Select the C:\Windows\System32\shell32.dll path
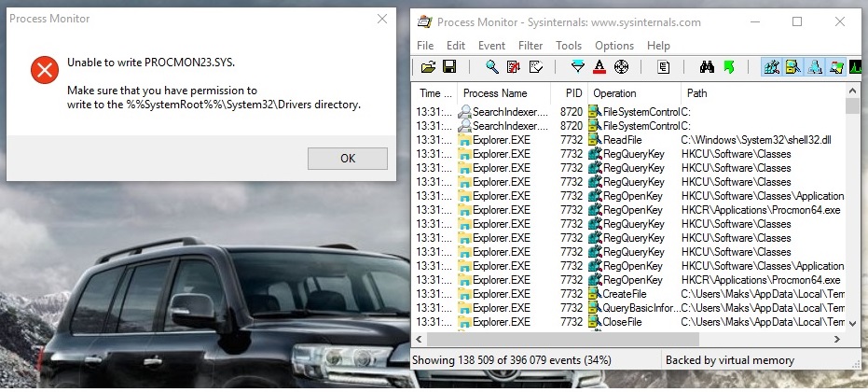Image resolution: width=868 pixels, height=392 pixels. (756, 140)
